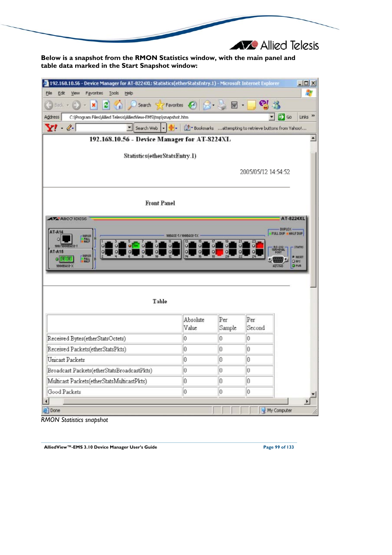Click the red port 18 on front panel
This screenshot has height=555, width=392.
click(x=219, y=252)
